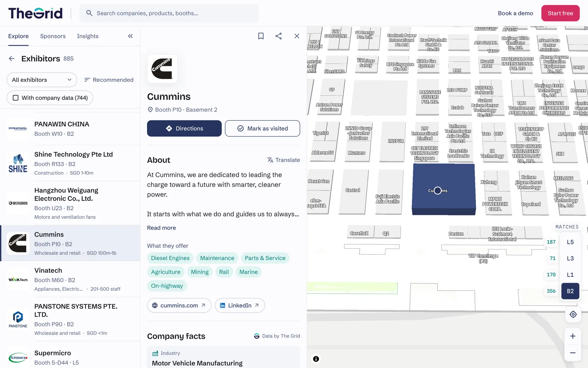Screen dimensions: 588x368
Task: Click the PANSTONE logo in list
Action: (x=18, y=319)
